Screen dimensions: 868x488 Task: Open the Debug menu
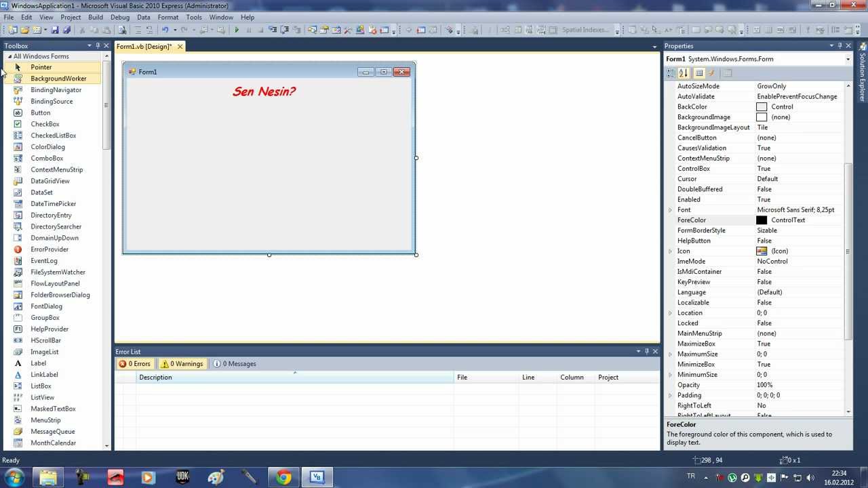(x=120, y=17)
